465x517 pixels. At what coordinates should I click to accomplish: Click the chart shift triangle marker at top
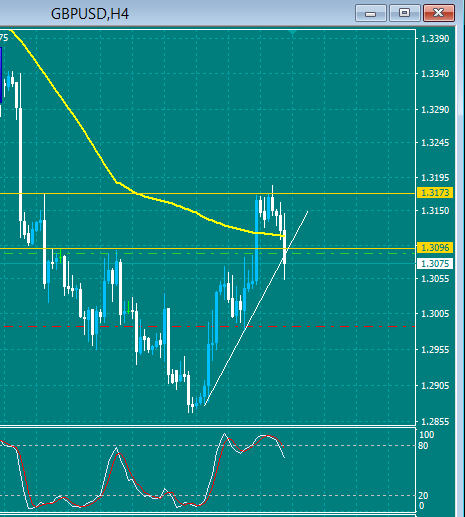click(293, 32)
